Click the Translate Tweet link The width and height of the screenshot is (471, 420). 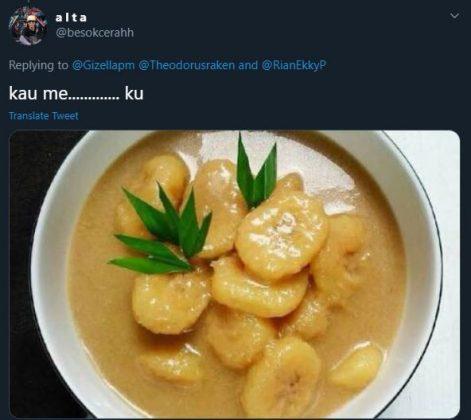point(44,116)
